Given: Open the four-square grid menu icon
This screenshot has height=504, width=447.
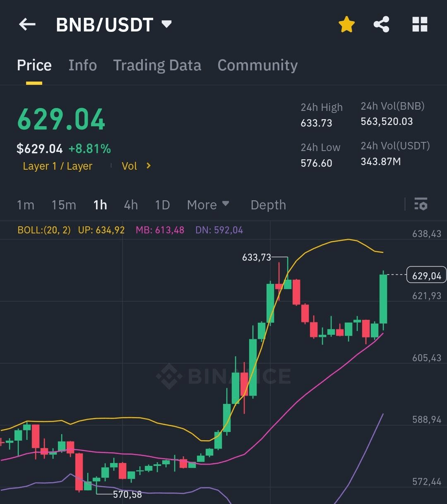Looking at the screenshot, I should tap(420, 25).
